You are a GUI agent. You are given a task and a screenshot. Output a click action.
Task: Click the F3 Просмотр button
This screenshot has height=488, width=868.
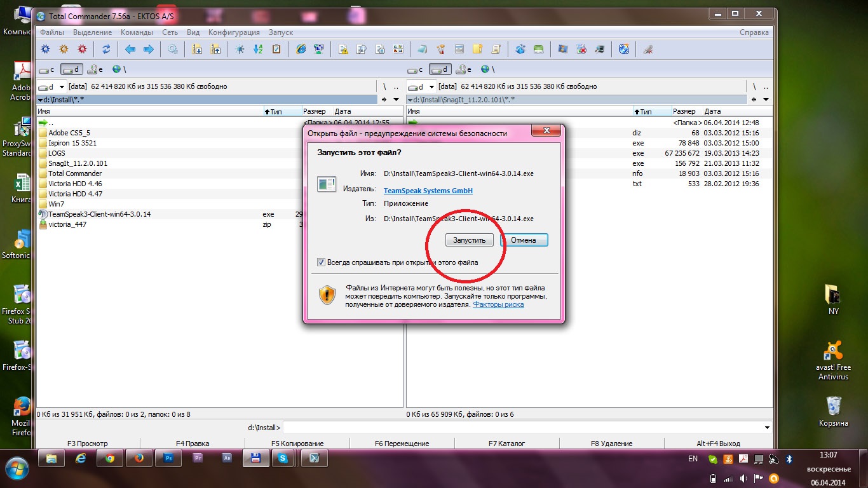(x=88, y=444)
